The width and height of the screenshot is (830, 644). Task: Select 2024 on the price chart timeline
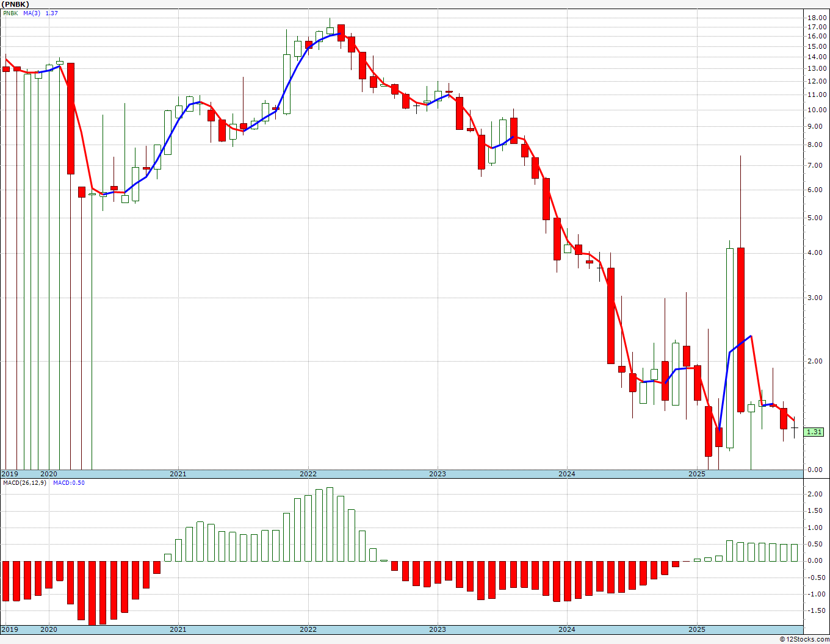567,474
